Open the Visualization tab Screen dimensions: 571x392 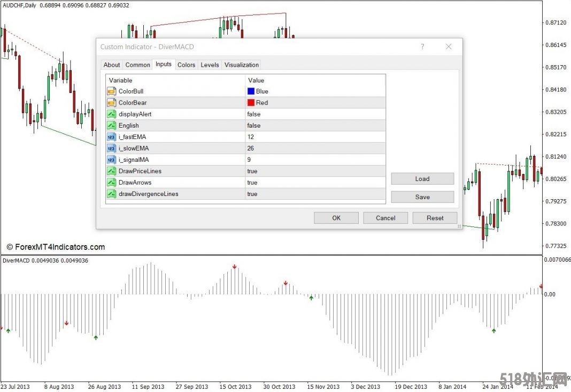pyautogui.click(x=241, y=65)
